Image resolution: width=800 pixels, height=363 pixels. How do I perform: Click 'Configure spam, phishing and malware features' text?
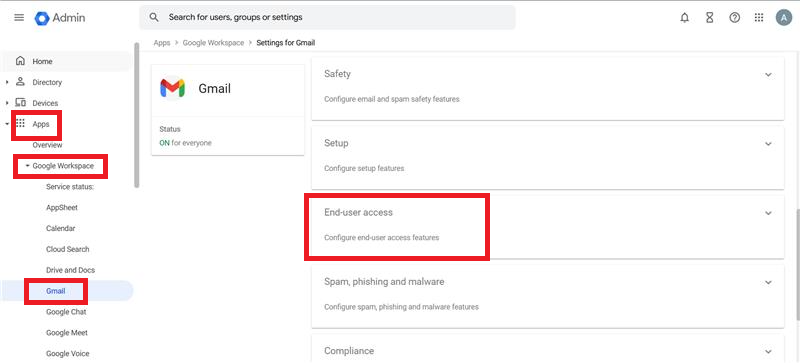402,307
